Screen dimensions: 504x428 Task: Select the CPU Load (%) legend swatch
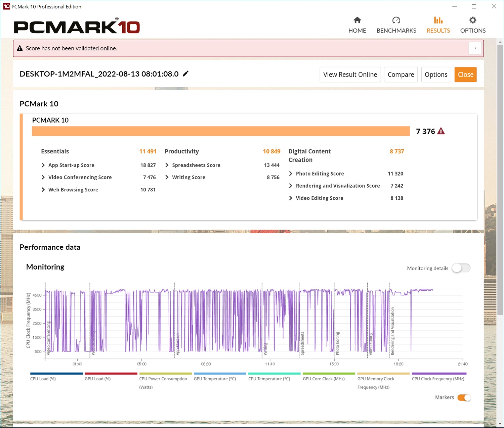56,373
